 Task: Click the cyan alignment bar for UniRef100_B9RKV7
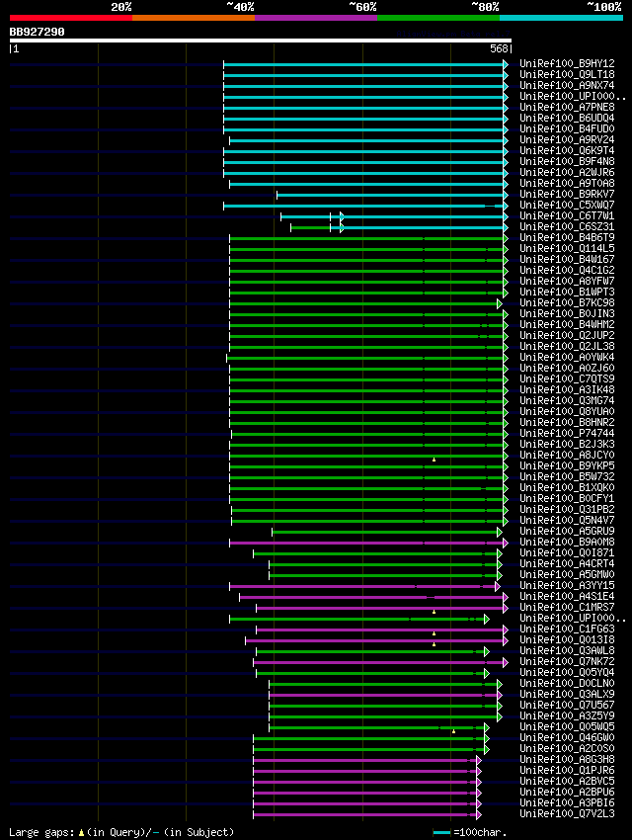tap(390, 195)
